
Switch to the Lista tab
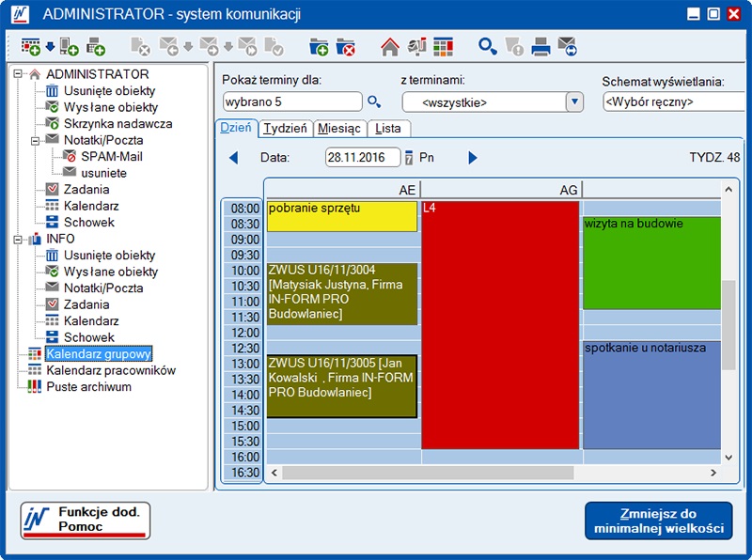(x=388, y=129)
